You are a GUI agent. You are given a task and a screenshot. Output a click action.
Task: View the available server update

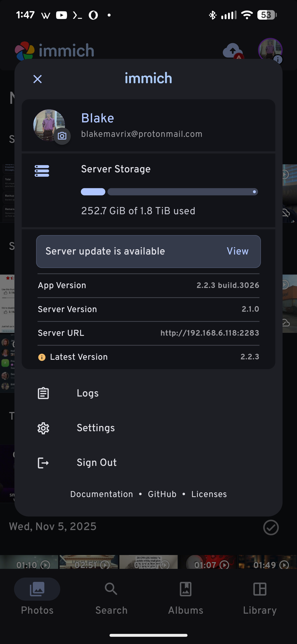pos(237,251)
